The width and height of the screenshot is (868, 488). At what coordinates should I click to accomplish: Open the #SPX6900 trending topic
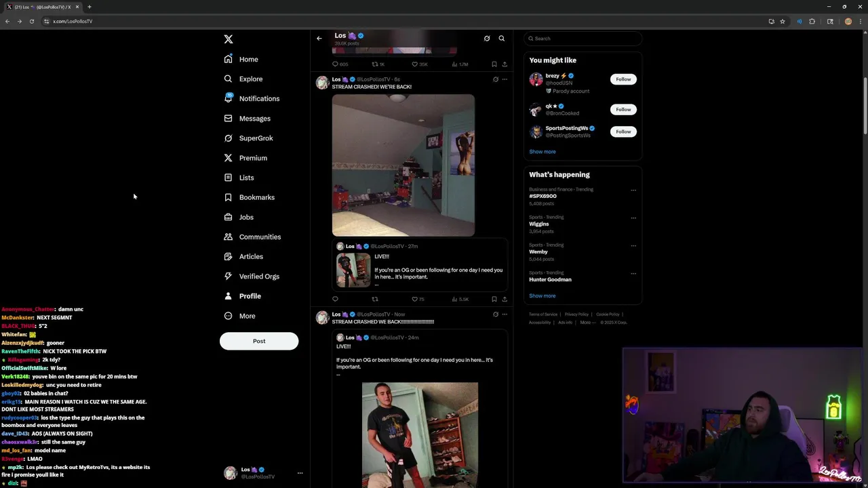click(543, 196)
